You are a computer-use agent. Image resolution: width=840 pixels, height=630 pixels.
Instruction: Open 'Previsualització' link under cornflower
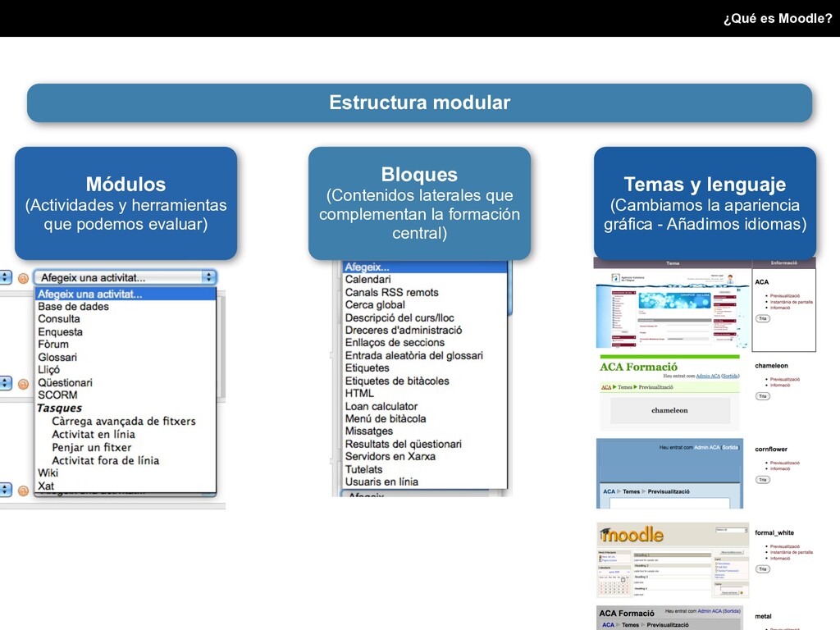785,463
